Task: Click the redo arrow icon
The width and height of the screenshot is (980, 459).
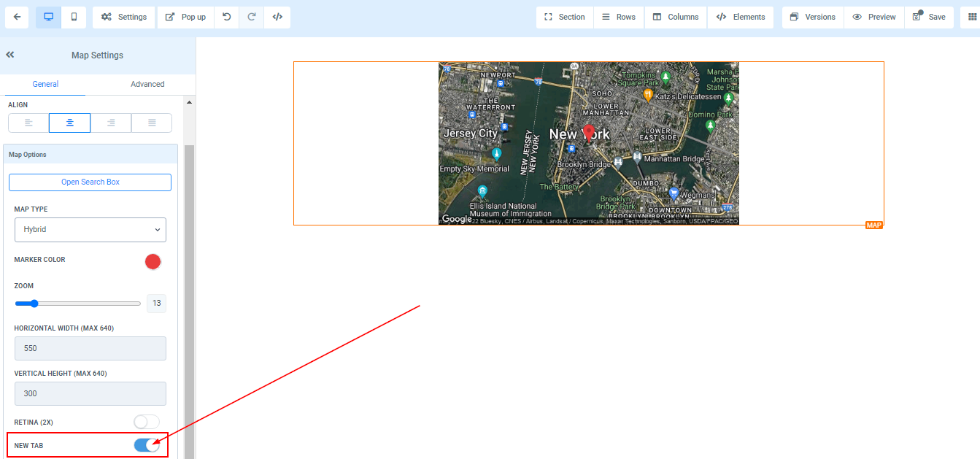Action: 252,17
